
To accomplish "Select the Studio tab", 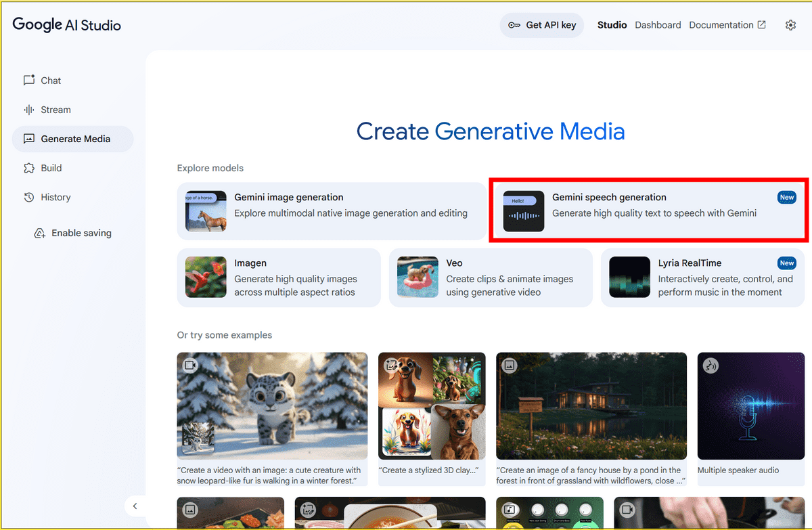I will coord(612,25).
